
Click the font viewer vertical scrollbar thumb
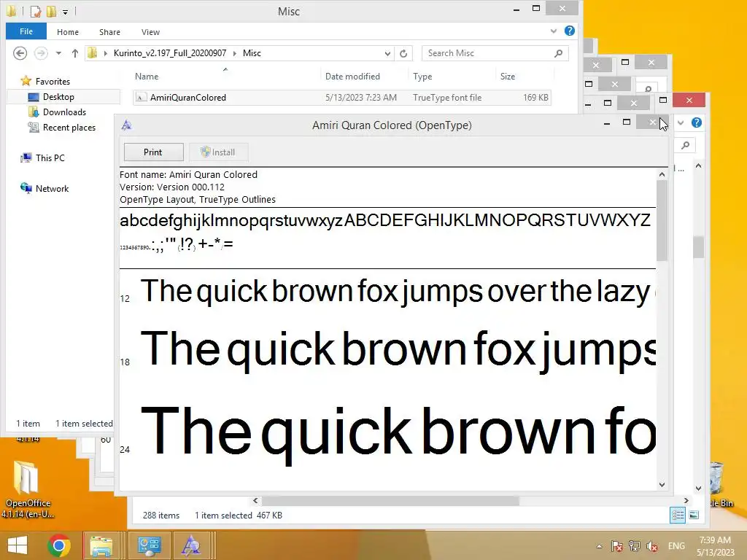point(662,220)
